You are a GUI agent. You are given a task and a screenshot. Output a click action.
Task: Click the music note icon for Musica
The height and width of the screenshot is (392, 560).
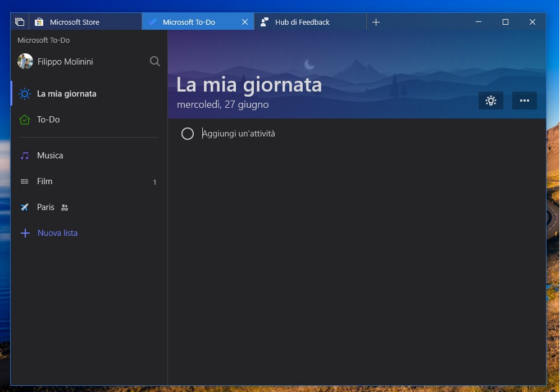(25, 156)
